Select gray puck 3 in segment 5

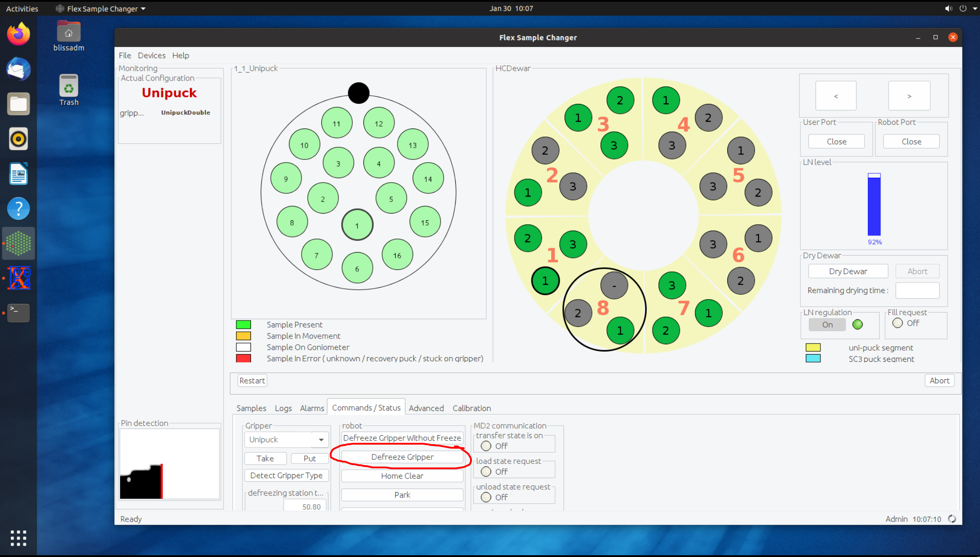pyautogui.click(x=712, y=186)
